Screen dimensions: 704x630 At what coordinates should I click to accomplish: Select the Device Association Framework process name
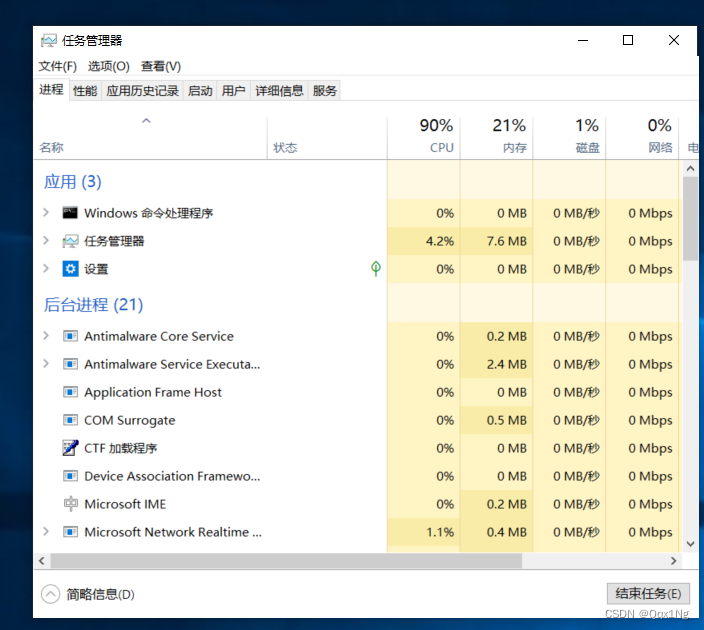click(172, 476)
